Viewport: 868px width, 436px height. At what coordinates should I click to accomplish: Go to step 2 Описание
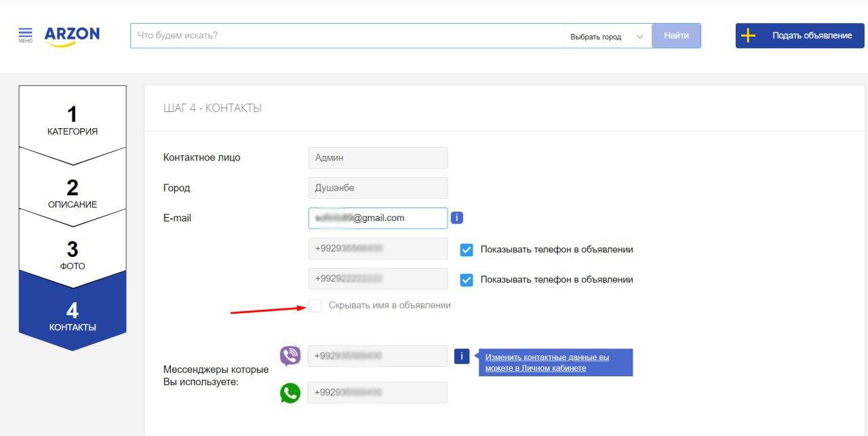pos(72,193)
